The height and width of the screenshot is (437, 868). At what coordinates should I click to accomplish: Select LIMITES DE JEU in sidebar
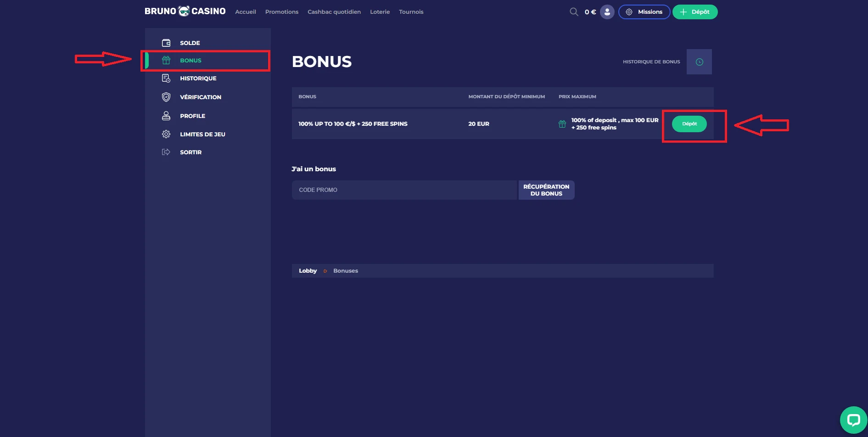pyautogui.click(x=202, y=134)
